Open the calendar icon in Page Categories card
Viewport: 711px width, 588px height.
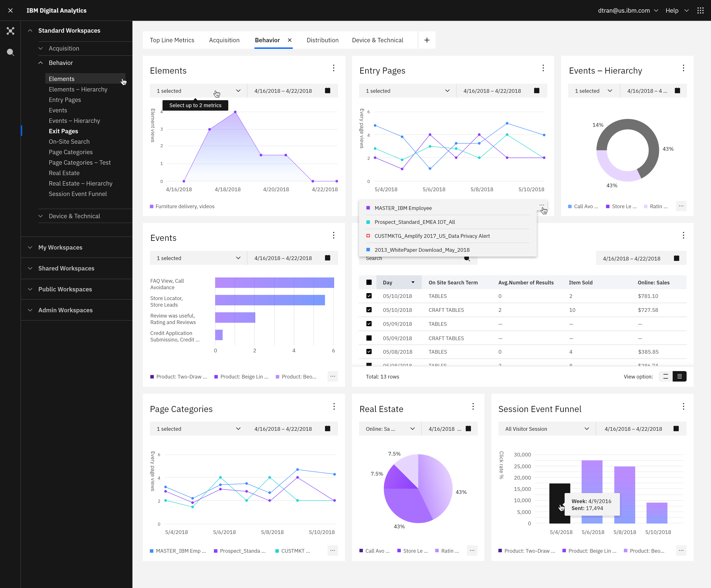point(327,428)
